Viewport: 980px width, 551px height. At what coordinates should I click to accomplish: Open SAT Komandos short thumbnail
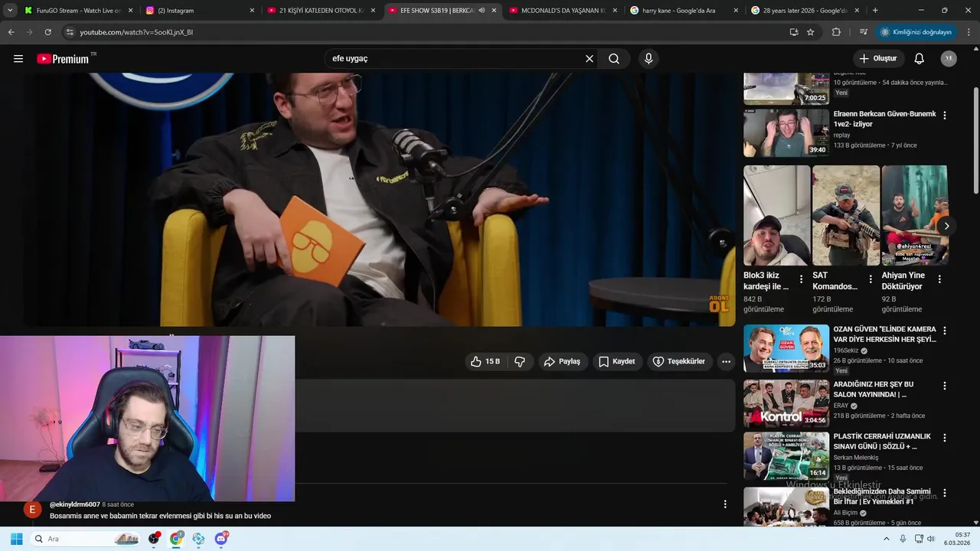tap(846, 215)
